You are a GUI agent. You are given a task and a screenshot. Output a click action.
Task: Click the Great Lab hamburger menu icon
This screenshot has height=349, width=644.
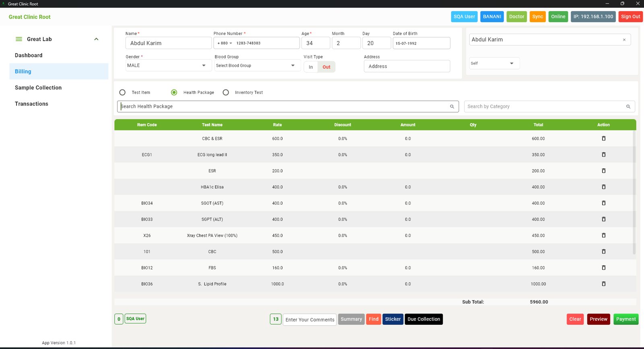tap(19, 39)
